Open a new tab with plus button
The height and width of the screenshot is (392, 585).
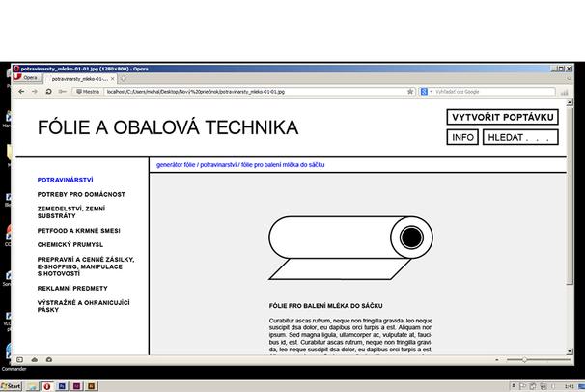coord(121,78)
